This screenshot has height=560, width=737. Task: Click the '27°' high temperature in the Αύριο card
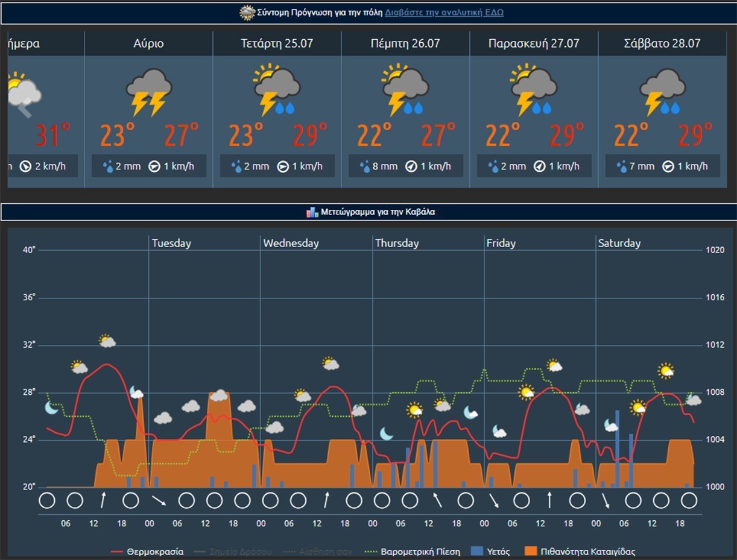(x=182, y=135)
